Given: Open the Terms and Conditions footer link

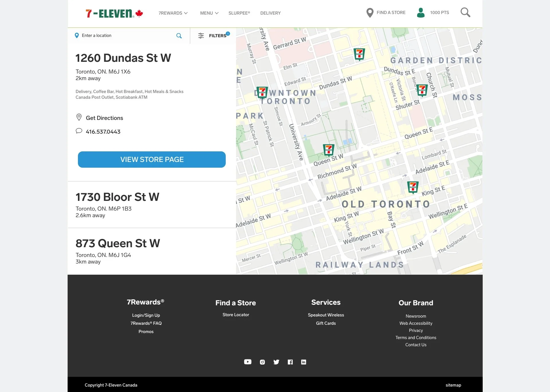Looking at the screenshot, I should click(416, 338).
